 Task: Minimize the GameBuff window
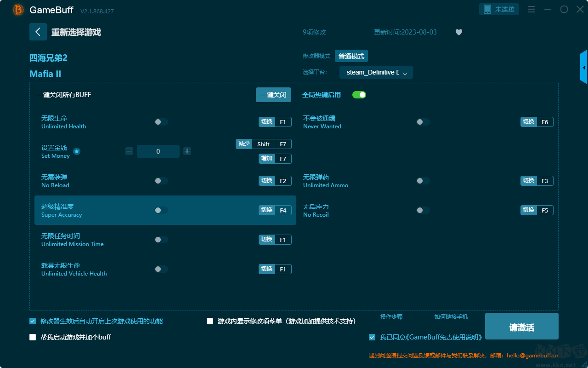tap(548, 9)
